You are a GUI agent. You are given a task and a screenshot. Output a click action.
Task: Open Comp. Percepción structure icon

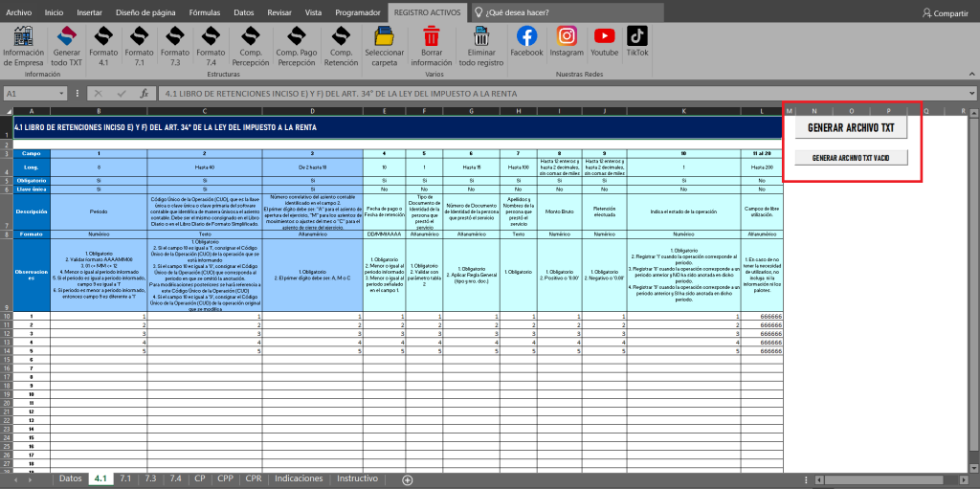[x=251, y=46]
